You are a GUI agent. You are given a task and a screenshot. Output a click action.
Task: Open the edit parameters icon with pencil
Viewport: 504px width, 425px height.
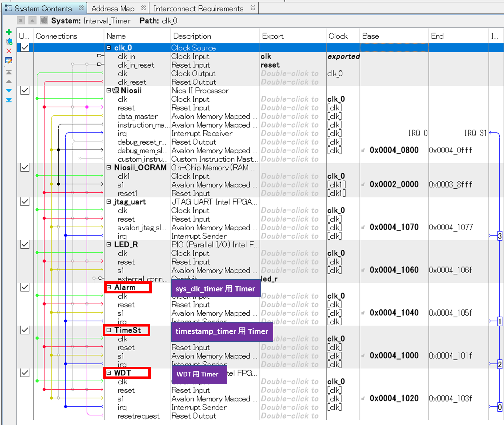point(9,61)
